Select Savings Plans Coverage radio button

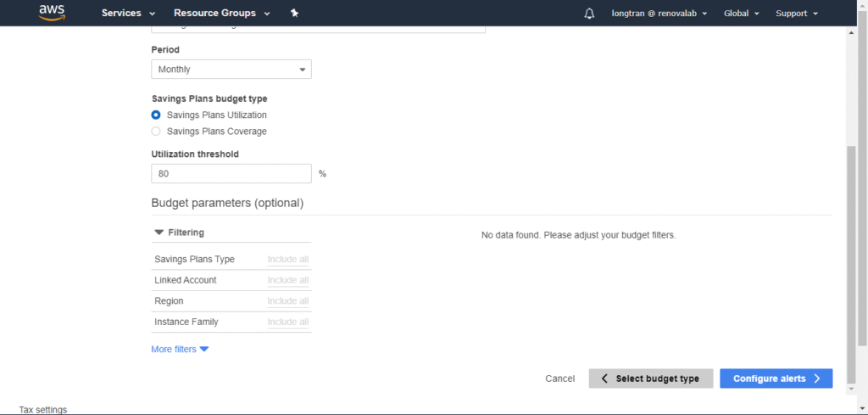point(156,132)
